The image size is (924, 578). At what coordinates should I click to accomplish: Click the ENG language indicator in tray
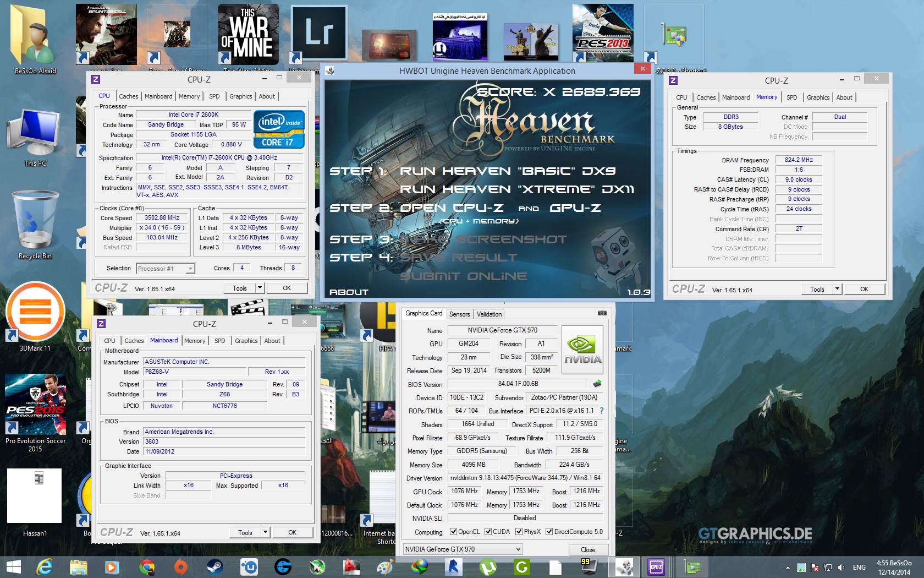click(859, 568)
